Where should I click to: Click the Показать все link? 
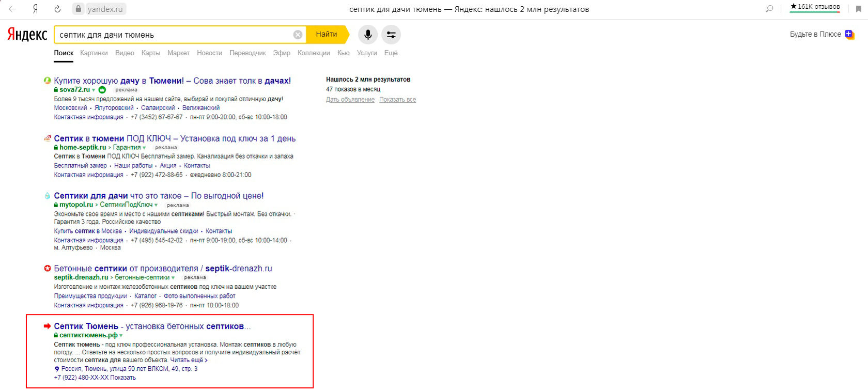397,100
